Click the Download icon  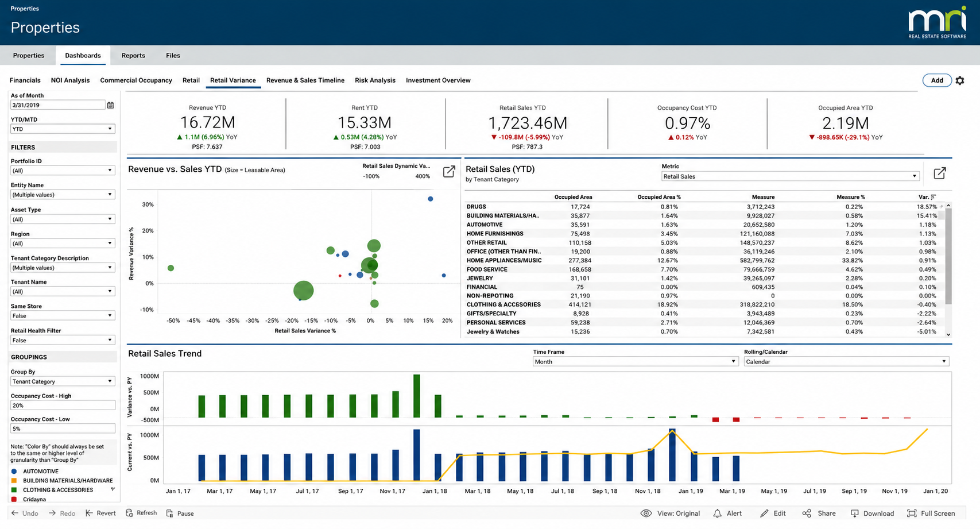[x=854, y=513]
